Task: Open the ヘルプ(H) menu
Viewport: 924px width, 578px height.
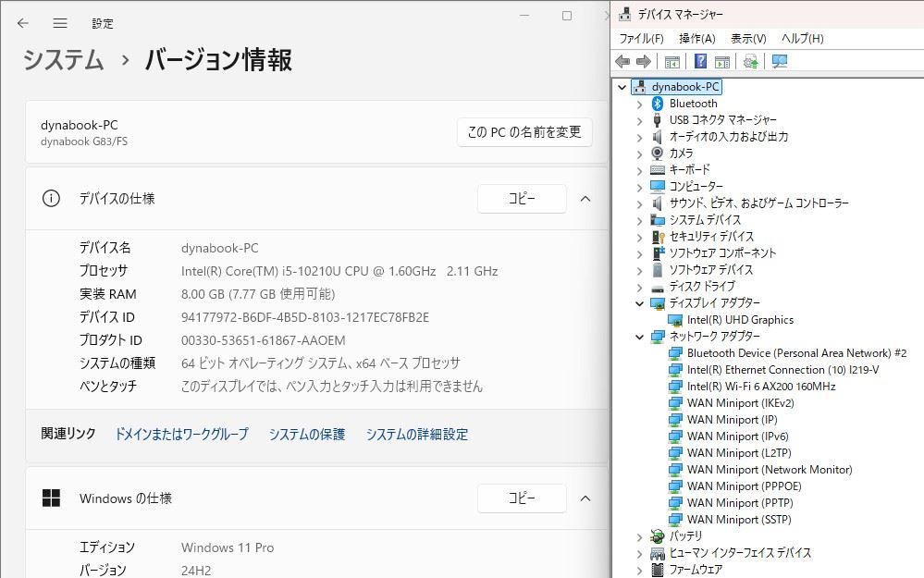Action: 802,38
